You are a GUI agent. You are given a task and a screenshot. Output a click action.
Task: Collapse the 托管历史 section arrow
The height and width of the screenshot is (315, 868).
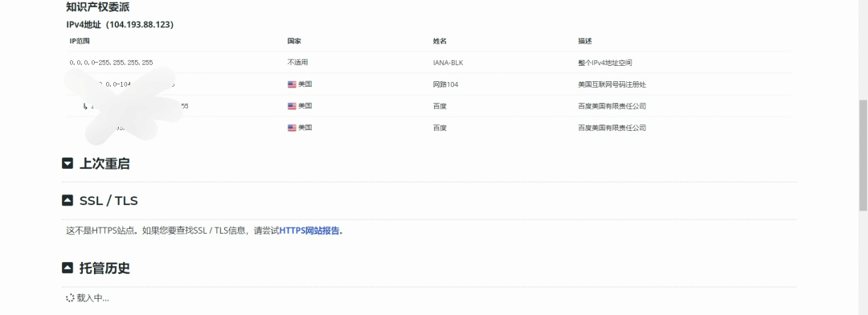click(68, 268)
